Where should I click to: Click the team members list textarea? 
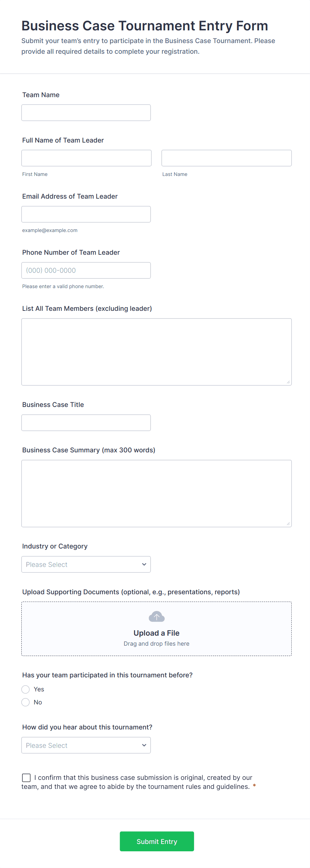[156, 352]
